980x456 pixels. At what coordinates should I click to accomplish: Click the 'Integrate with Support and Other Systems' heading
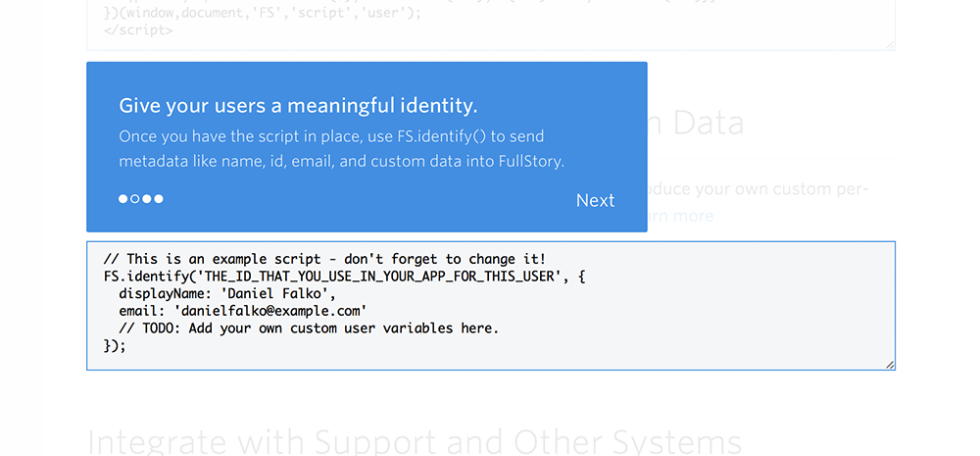(415, 441)
